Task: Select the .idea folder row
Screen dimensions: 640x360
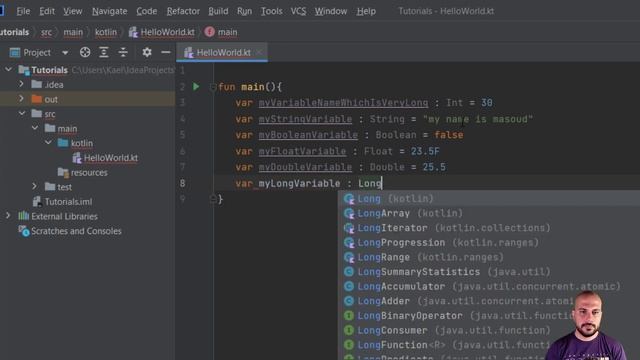Action: (87, 84)
